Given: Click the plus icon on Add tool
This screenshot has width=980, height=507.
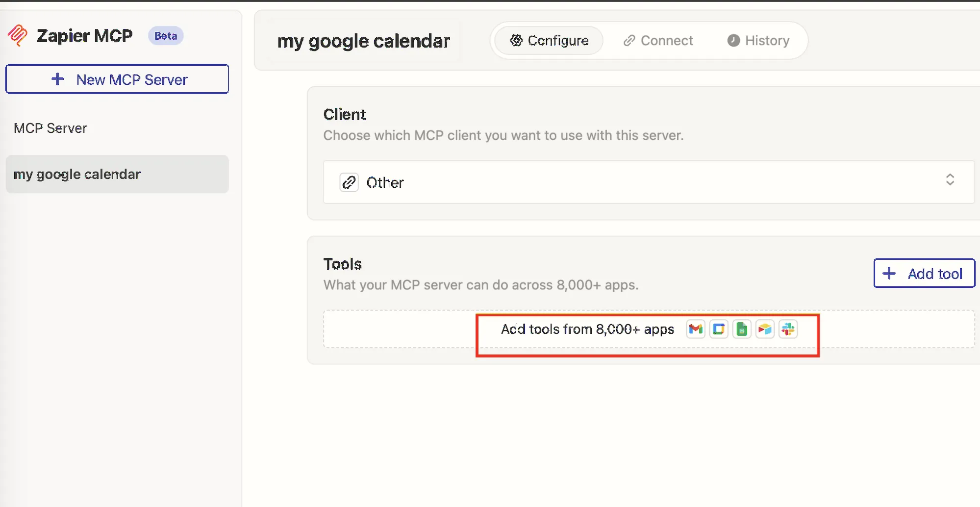Looking at the screenshot, I should 889,273.
